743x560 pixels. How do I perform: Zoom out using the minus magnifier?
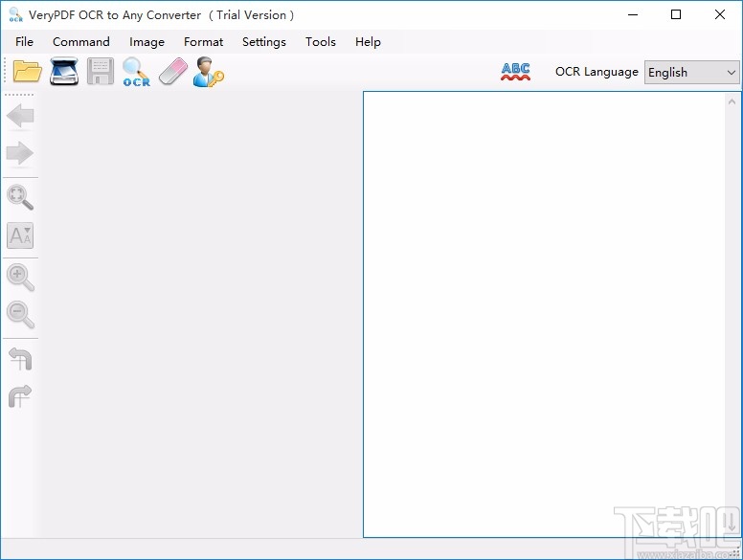tap(20, 315)
